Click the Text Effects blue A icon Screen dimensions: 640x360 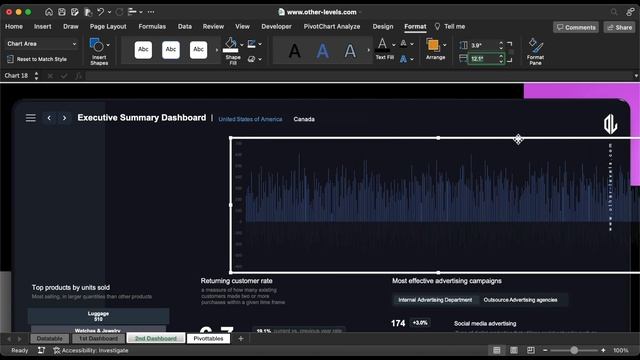click(x=404, y=59)
